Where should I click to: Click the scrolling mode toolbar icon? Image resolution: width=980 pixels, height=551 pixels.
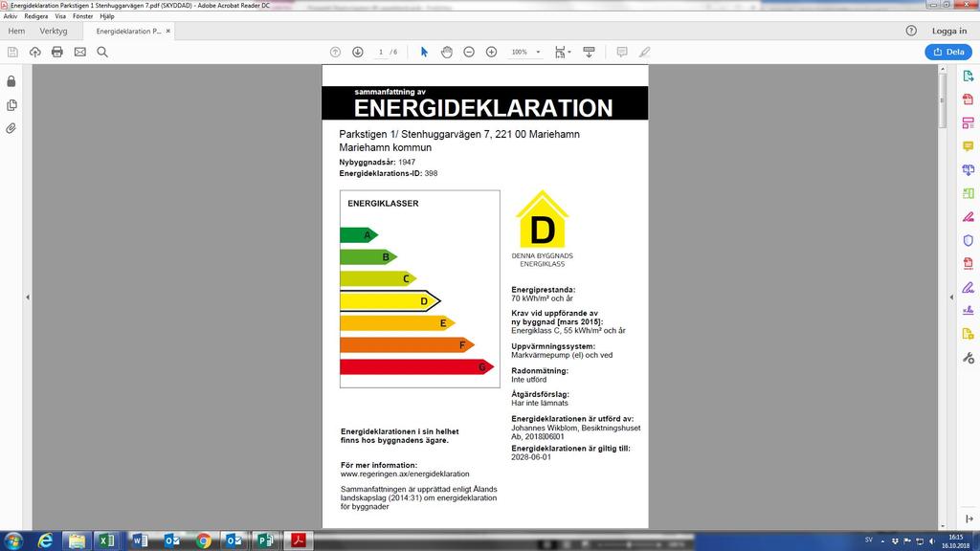click(589, 52)
